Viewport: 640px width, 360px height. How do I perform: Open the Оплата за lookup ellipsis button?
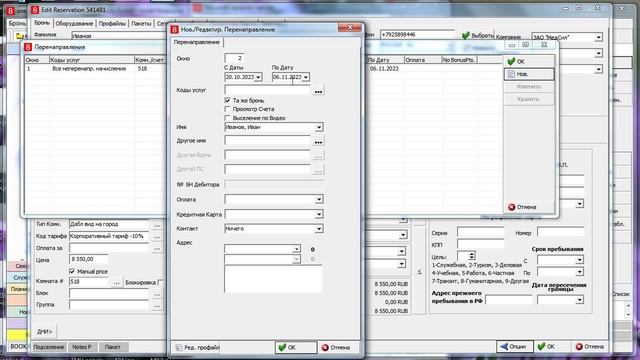coord(157,249)
